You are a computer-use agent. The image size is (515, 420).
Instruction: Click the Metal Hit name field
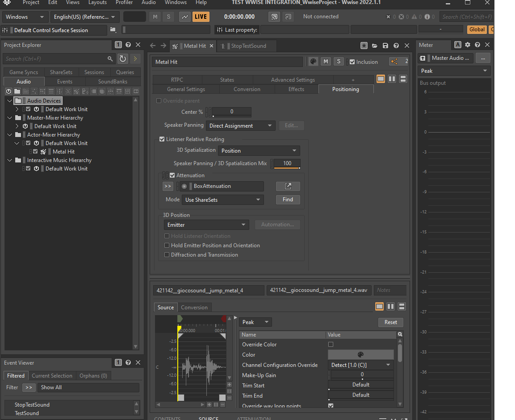[227, 62]
